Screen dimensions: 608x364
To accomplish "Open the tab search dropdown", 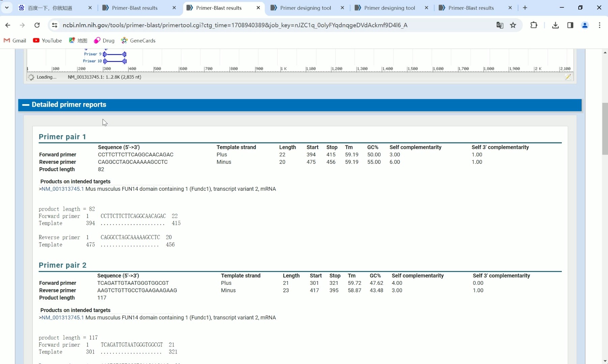I will pyautogui.click(x=7, y=7).
